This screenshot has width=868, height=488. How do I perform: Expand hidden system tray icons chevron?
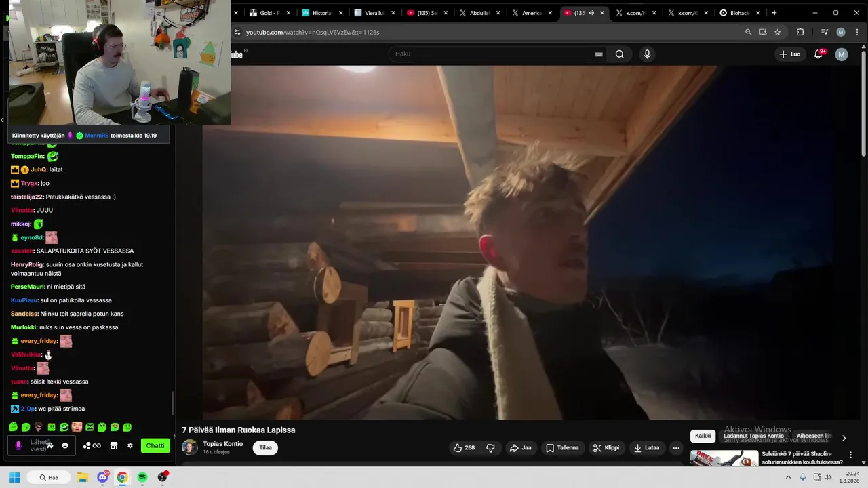tap(789, 477)
